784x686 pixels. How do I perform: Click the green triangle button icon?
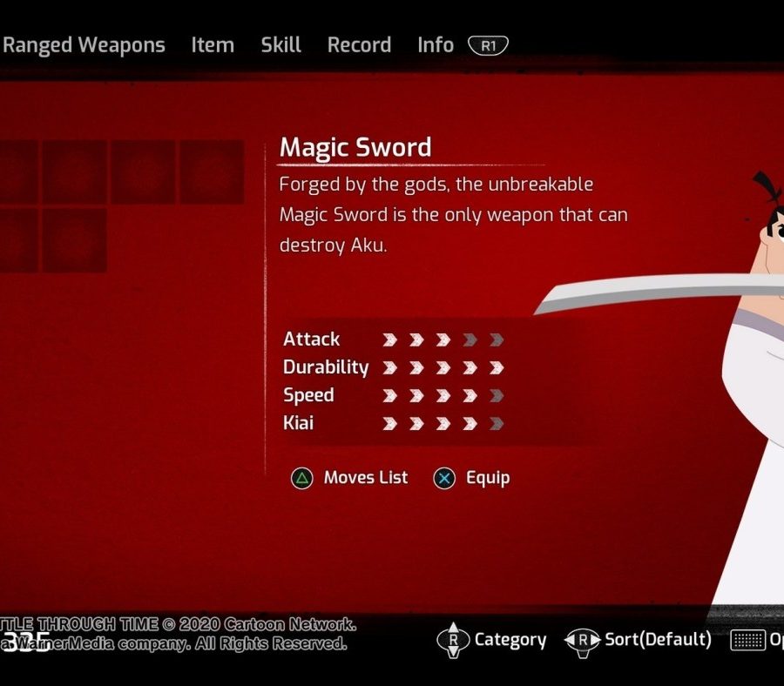point(302,478)
